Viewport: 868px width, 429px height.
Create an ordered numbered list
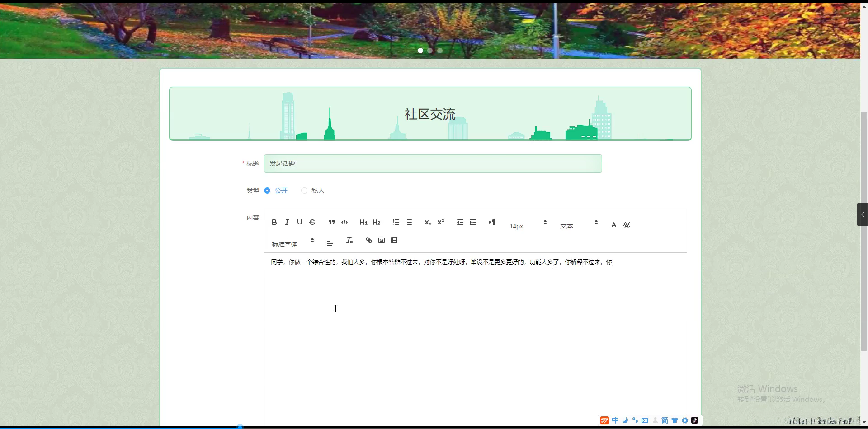[x=396, y=222]
